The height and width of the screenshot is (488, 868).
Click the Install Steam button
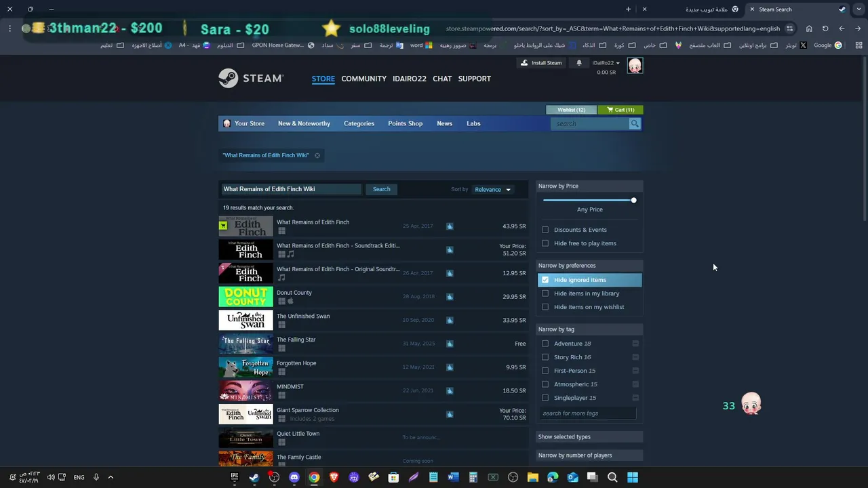point(541,63)
